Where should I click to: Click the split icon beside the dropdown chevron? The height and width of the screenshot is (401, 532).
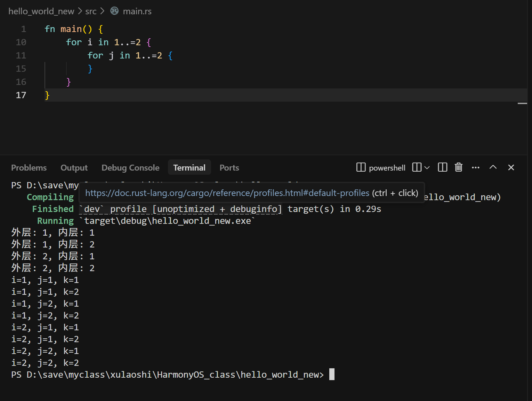[417, 167]
